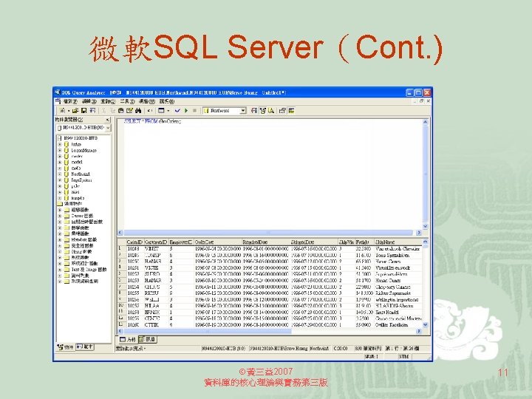Open the last menu (Help) in menu bar
This screenshot has width=532, height=399.
[x=166, y=101]
